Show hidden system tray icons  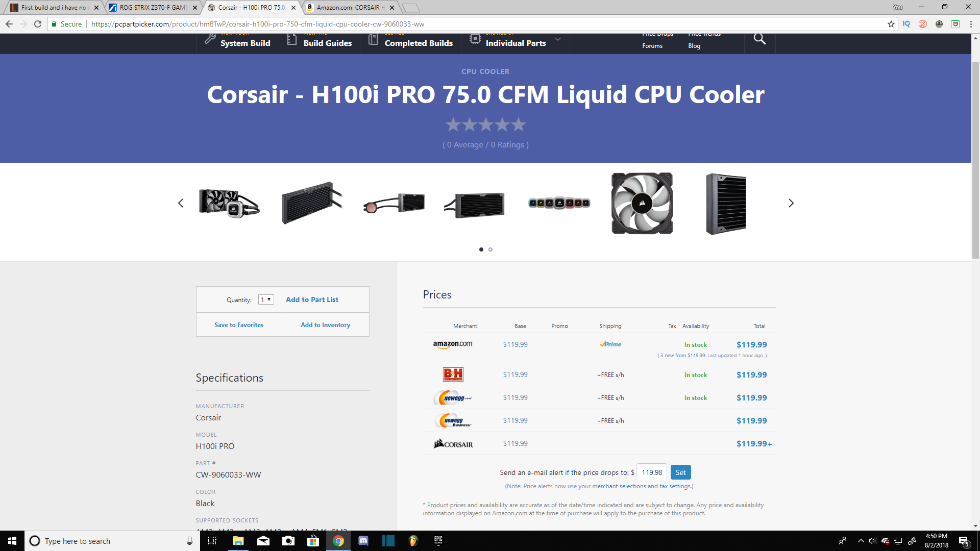tap(861, 541)
